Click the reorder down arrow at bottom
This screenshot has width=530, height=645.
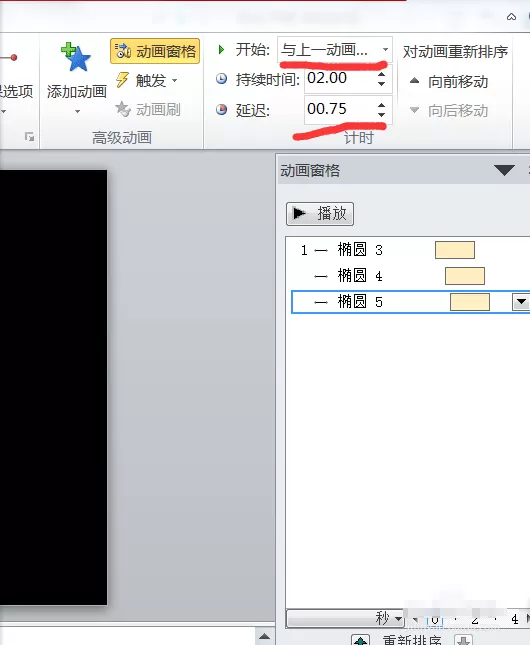point(464,640)
